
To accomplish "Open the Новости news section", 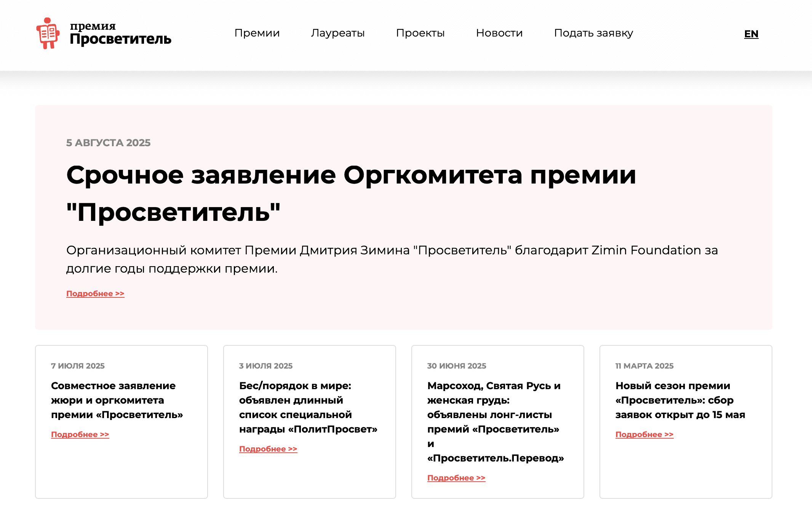I will pos(499,34).
